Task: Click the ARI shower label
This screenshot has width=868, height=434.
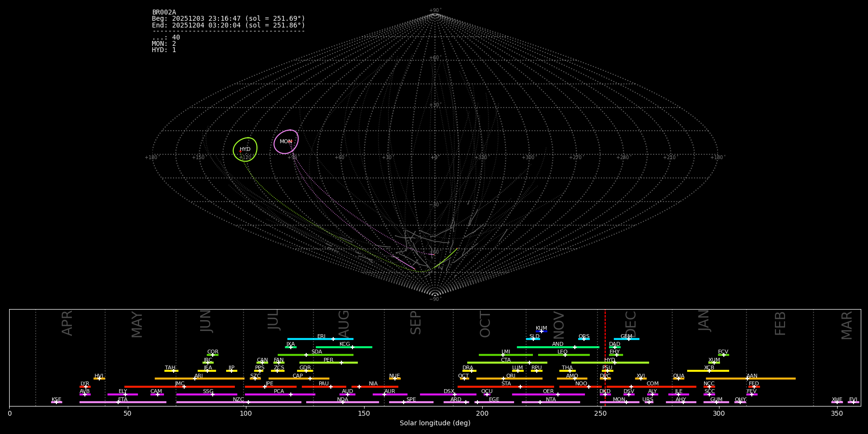Action: (199, 376)
